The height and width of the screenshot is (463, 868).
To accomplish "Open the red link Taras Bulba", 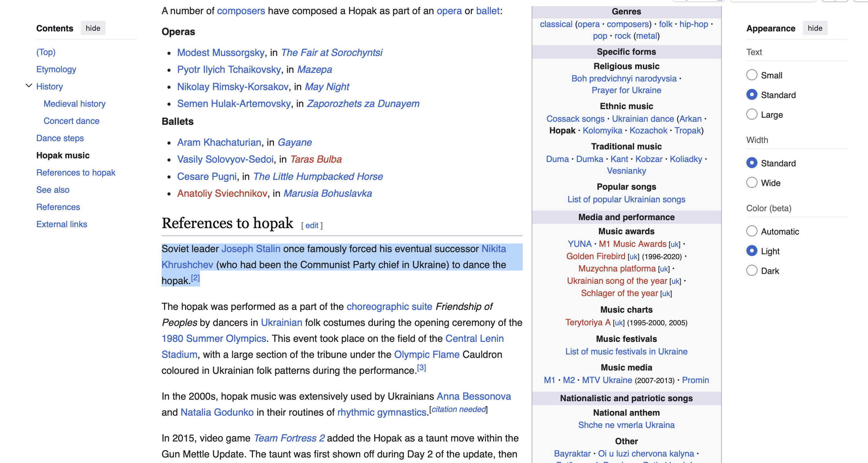I will [316, 159].
